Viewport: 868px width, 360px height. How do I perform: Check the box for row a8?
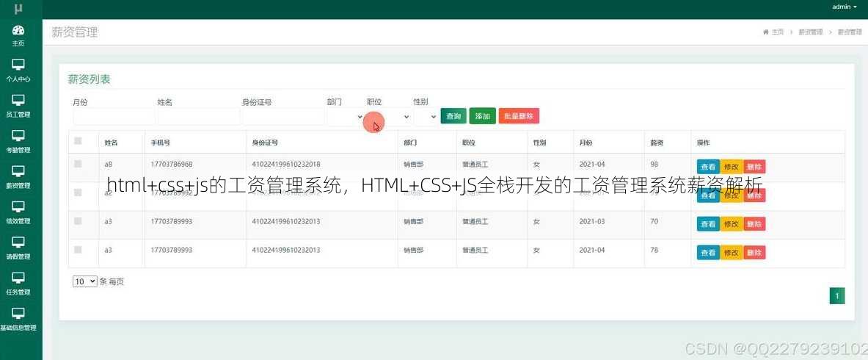click(x=78, y=164)
